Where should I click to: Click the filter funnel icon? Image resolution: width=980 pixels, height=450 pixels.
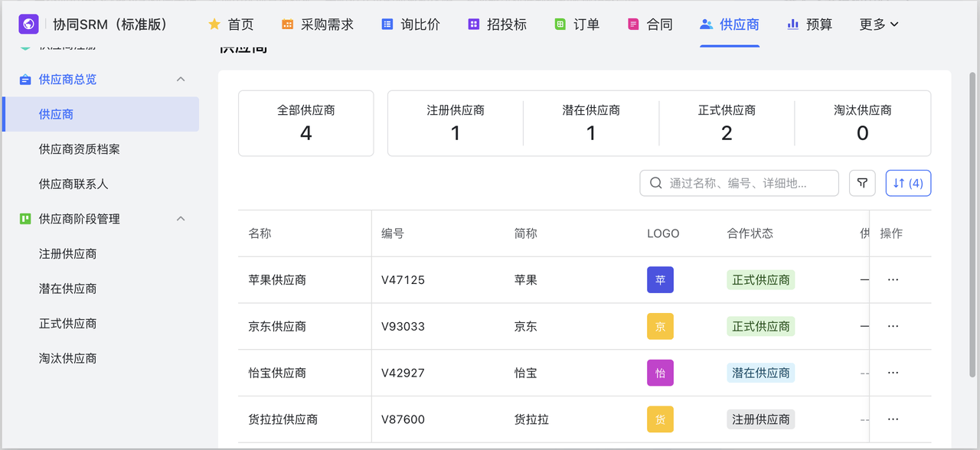[862, 183]
